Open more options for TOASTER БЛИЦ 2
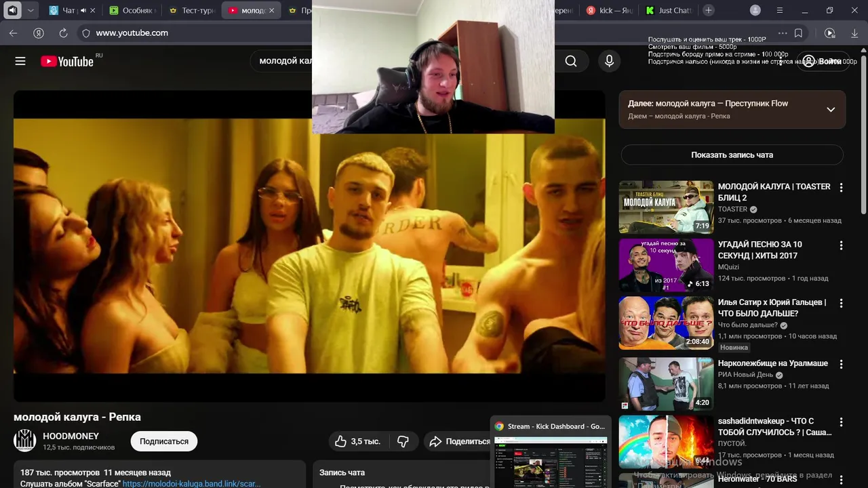 [x=841, y=187]
